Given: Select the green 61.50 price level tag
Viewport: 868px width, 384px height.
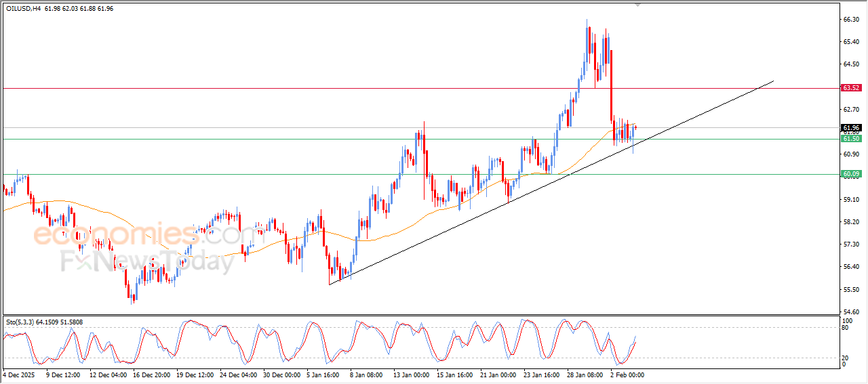Looking at the screenshot, I should [851, 139].
